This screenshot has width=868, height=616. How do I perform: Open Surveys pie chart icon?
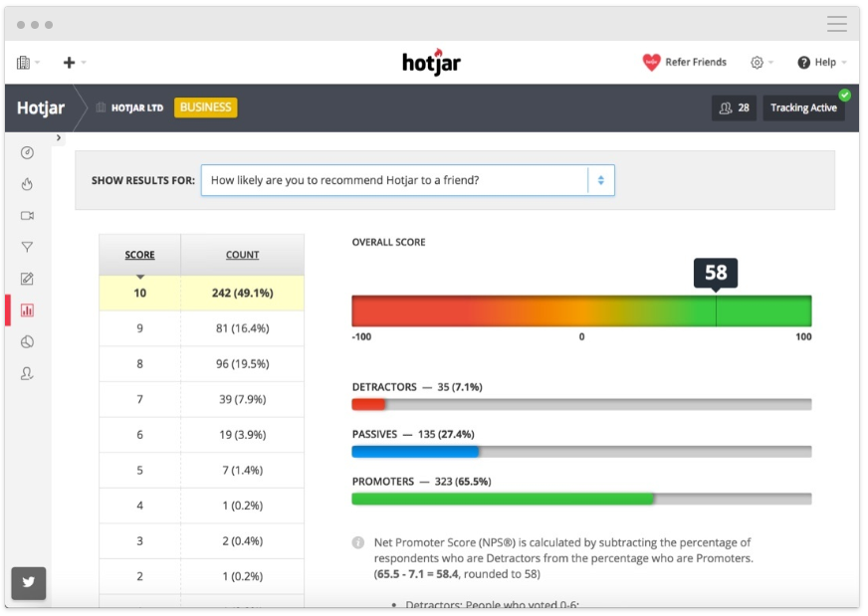[x=27, y=342]
